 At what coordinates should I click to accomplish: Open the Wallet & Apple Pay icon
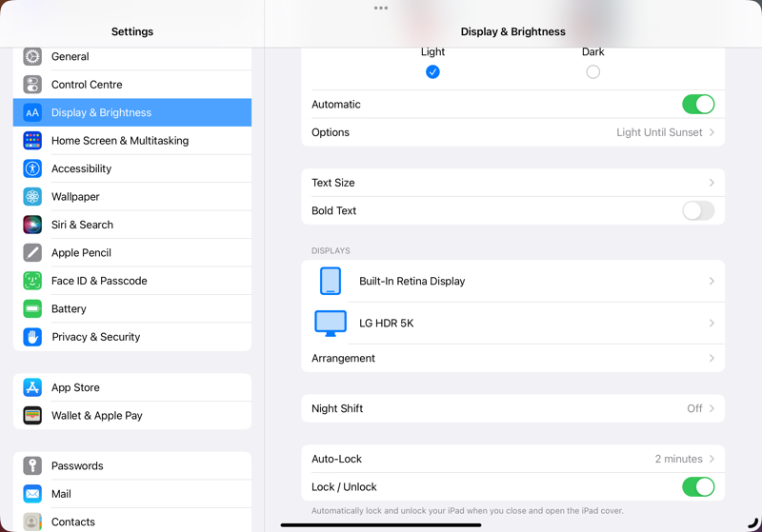(32, 416)
